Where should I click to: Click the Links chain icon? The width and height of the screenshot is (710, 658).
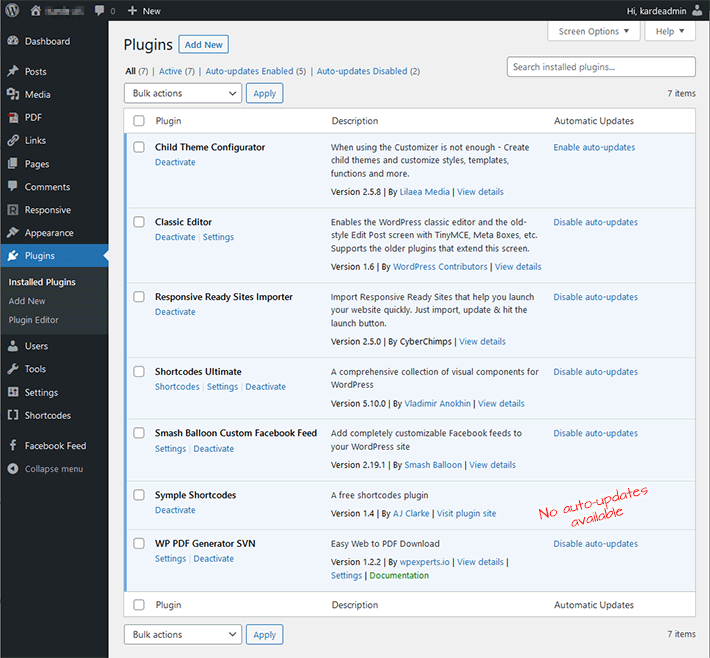click(13, 140)
